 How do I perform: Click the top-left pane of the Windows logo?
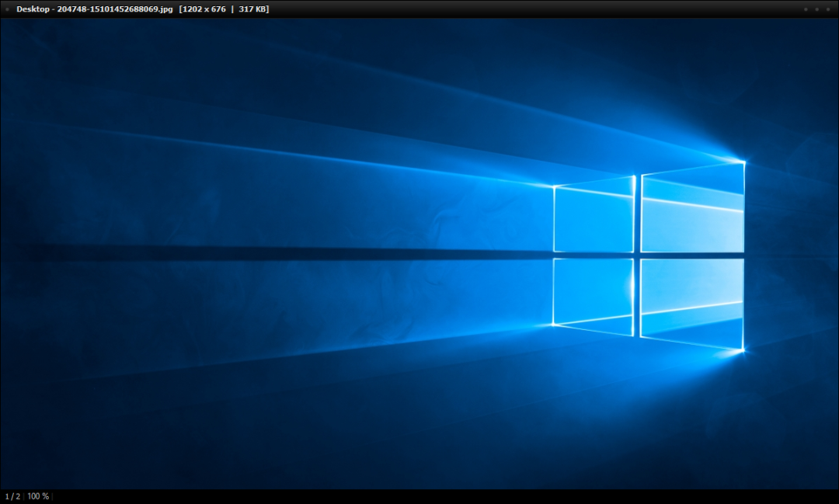coord(594,217)
